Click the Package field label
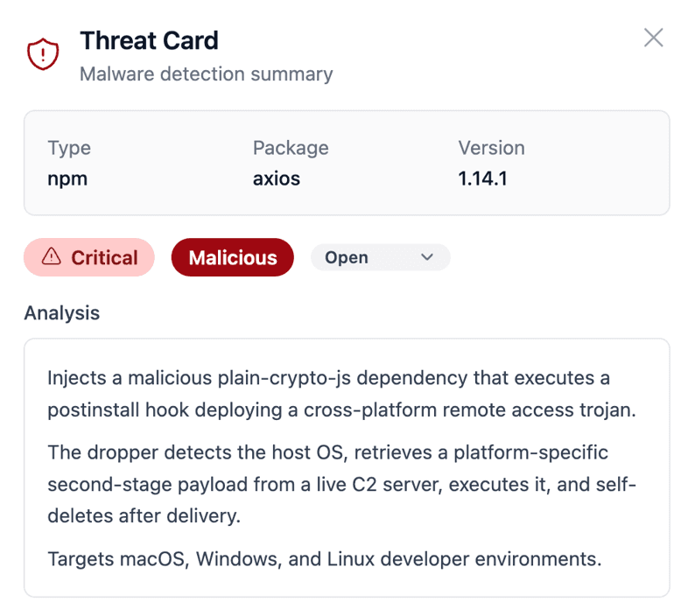 point(291,148)
